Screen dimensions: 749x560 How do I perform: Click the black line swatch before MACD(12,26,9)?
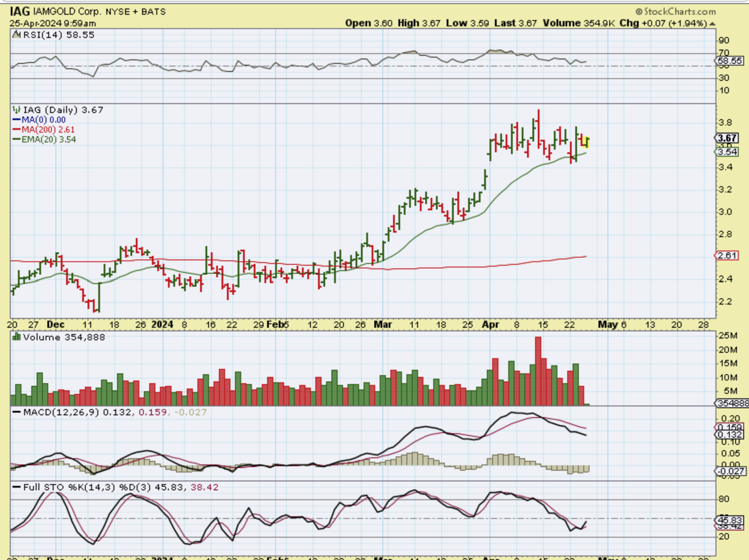pyautogui.click(x=17, y=412)
